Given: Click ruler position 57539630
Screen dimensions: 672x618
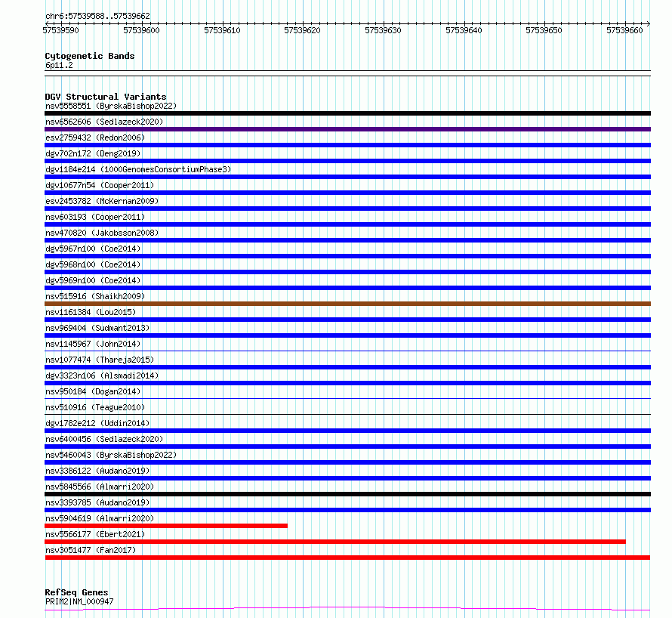Looking at the screenshot, I should point(383,30).
